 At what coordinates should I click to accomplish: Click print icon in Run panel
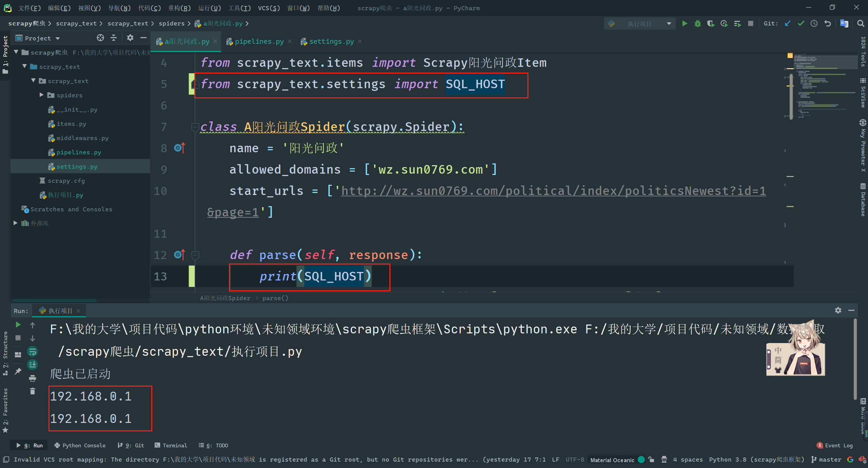[x=33, y=378]
